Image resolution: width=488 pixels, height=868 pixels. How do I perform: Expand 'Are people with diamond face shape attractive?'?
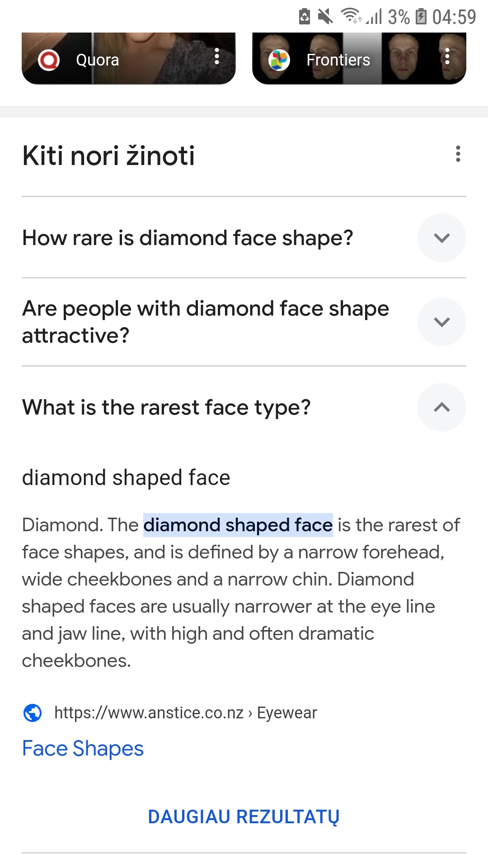click(442, 321)
